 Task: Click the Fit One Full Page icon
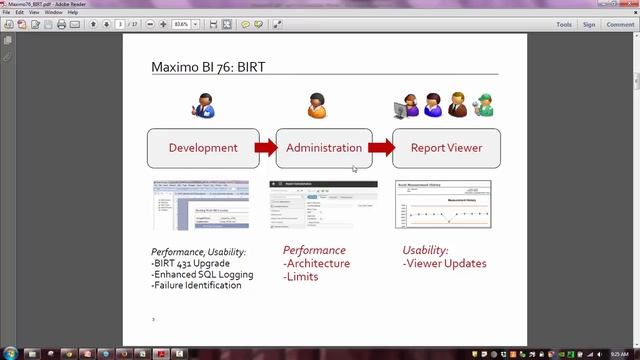coord(227,24)
